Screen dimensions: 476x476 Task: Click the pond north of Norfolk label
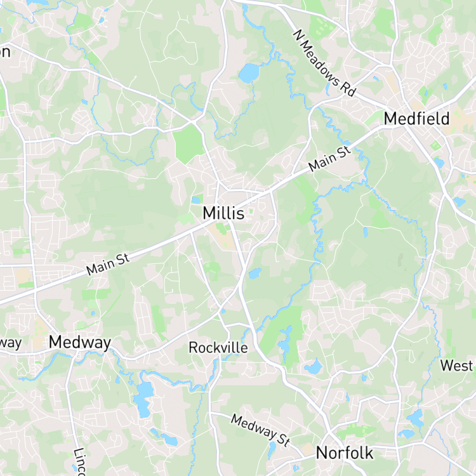coord(314,367)
